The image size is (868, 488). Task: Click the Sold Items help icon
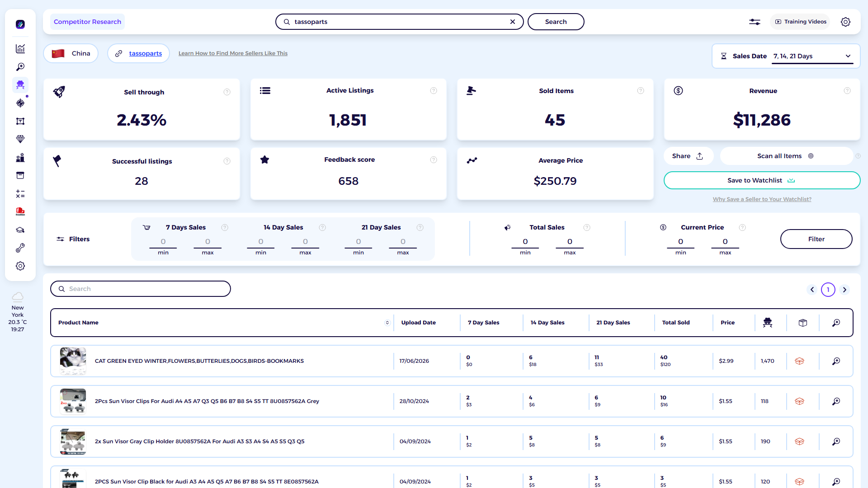pyautogui.click(x=641, y=91)
